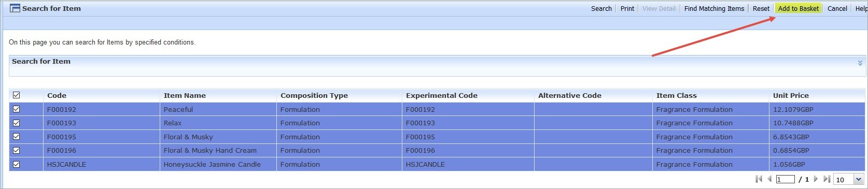Image resolution: width=868 pixels, height=189 pixels.
Task: Uncheck the F000192 Peaceful row checkbox
Action: 16,109
